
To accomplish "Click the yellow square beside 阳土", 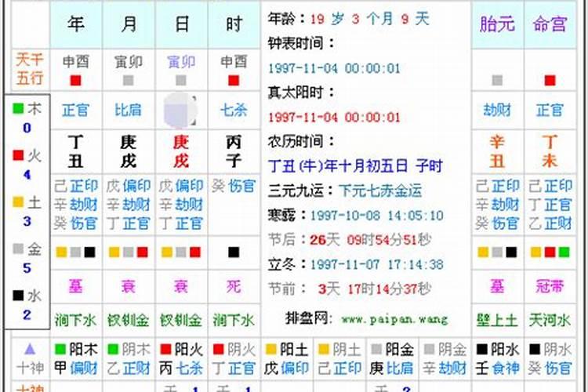I will (x=270, y=349).
